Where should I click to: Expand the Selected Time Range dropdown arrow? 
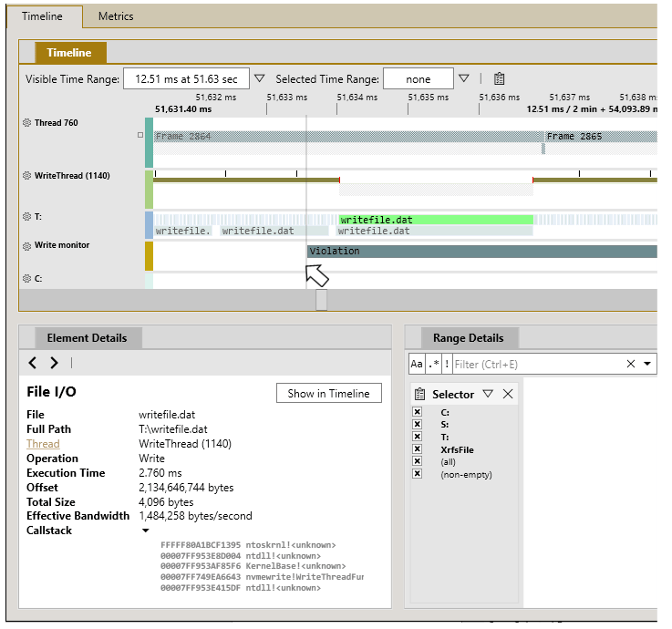coord(464,78)
